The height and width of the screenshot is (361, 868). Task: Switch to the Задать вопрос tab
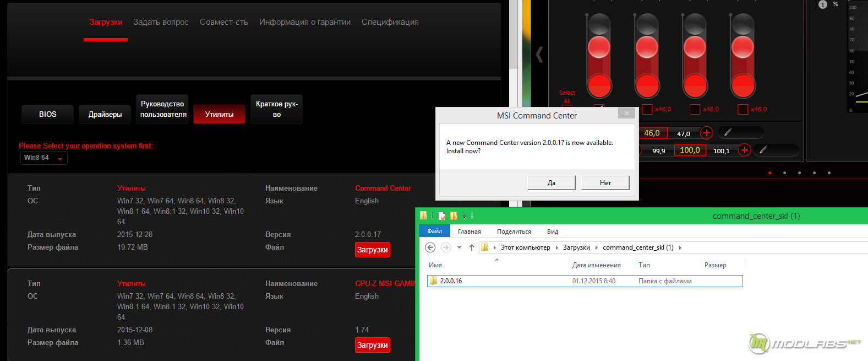161,22
